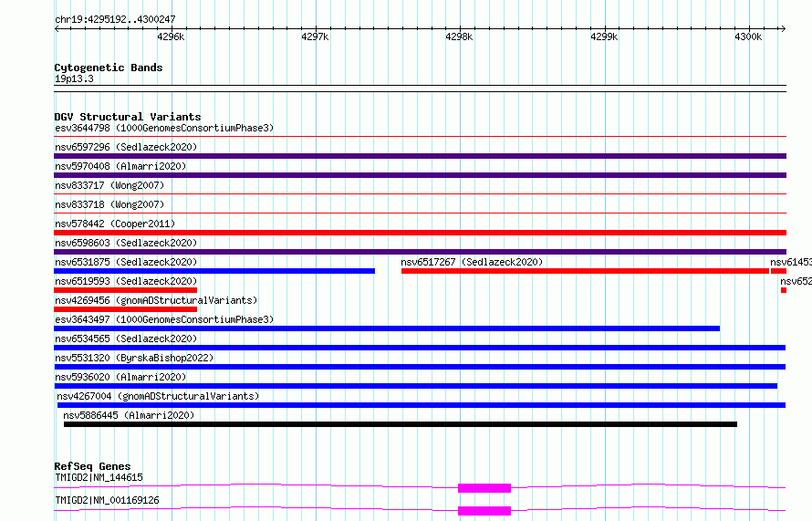Click the chr19:4295192..4300247 coordinate label
This screenshot has width=812, height=521.
pos(115,19)
